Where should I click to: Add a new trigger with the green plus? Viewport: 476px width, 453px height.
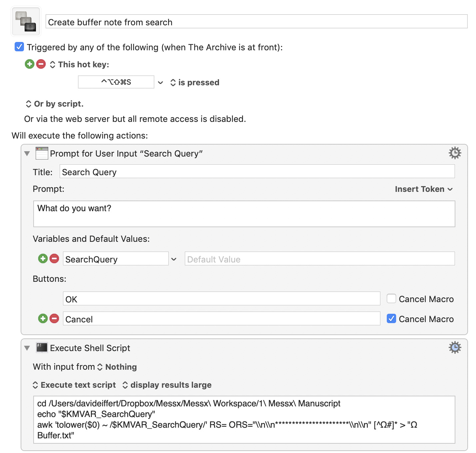point(30,64)
